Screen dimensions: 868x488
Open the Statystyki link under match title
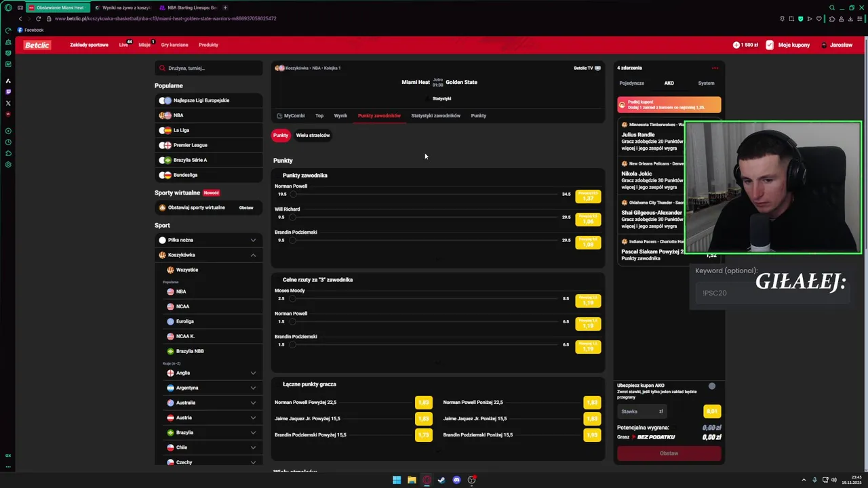click(441, 99)
